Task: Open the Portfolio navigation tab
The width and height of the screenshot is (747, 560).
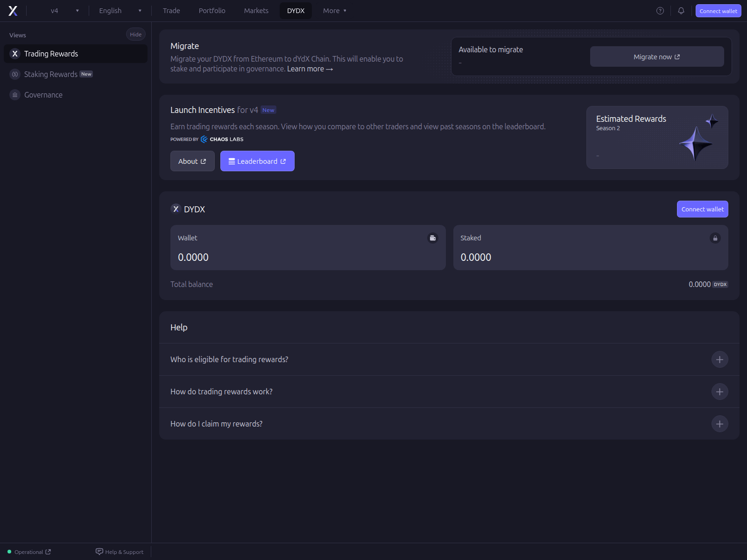Action: pos(211,10)
